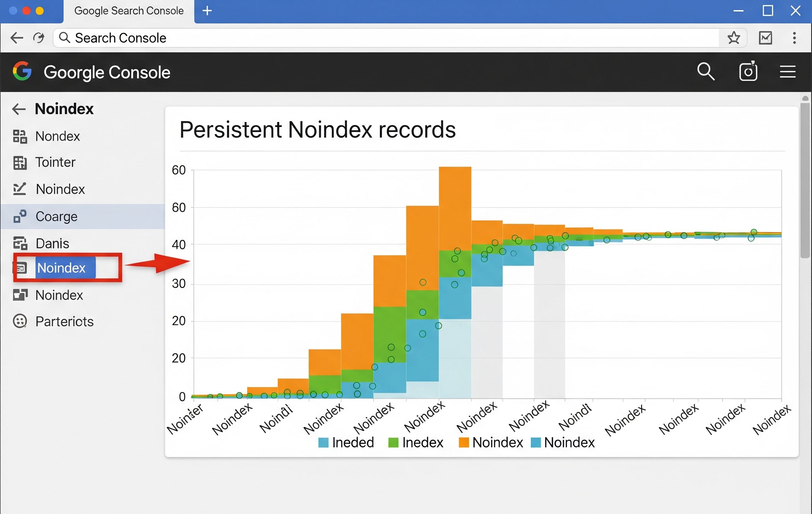Click the Ineded legend label

353,443
